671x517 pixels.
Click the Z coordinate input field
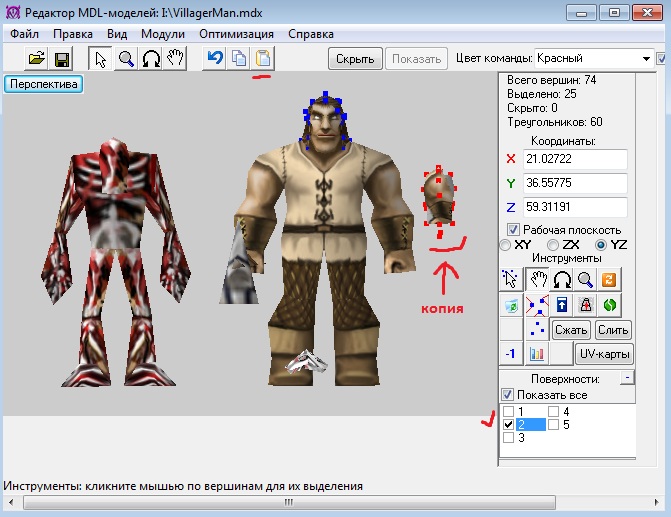click(575, 207)
